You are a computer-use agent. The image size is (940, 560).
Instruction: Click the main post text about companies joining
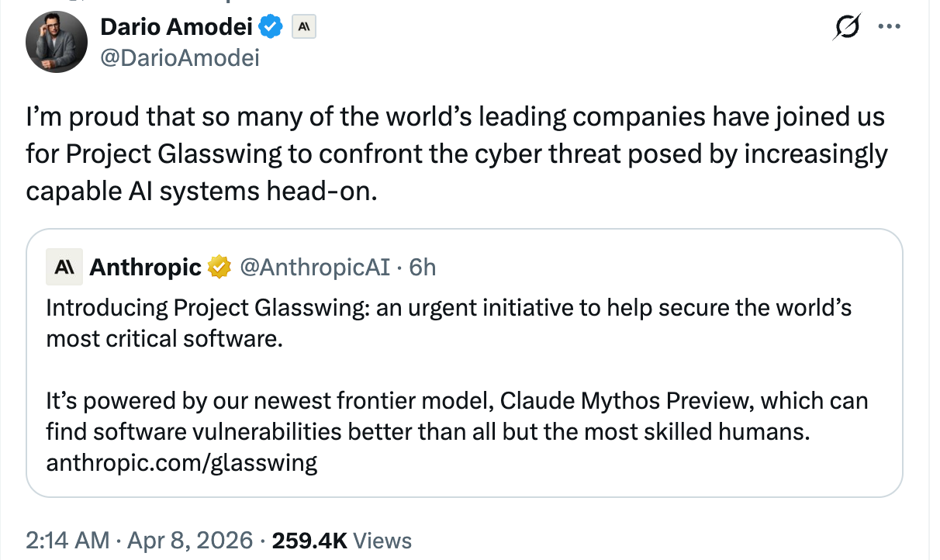pyautogui.click(x=455, y=154)
